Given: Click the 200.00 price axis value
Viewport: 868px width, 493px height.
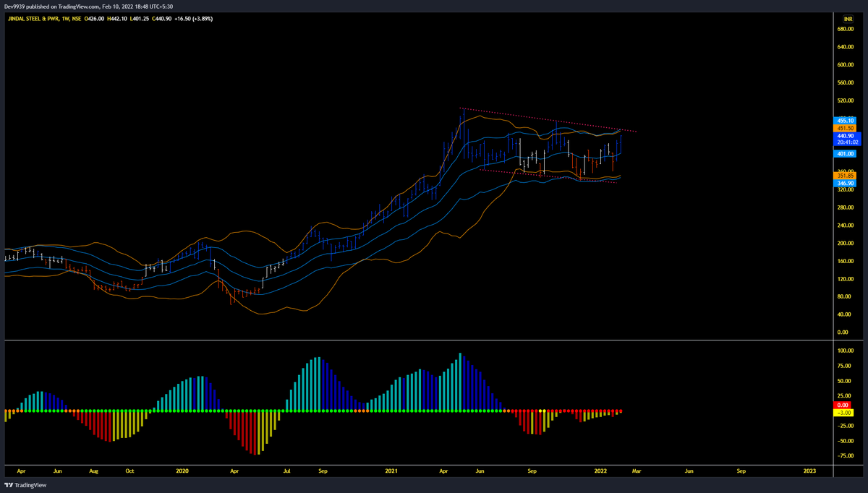Looking at the screenshot, I should click(846, 243).
